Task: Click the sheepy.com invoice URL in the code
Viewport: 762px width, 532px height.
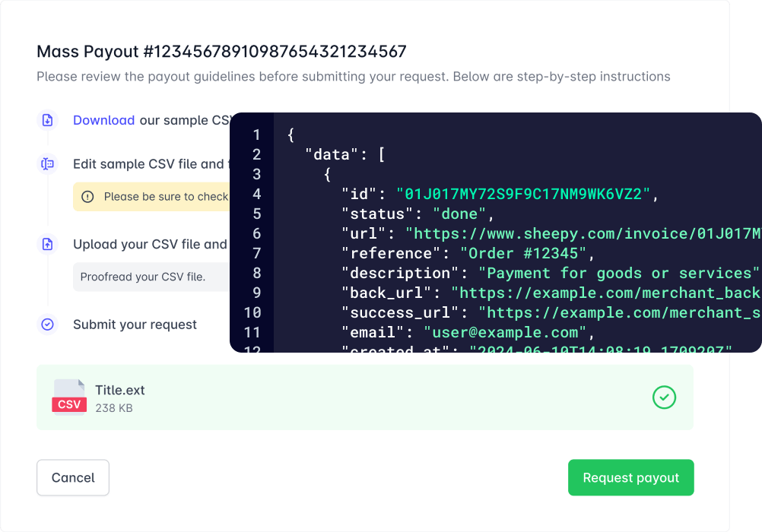Action: 583,234
